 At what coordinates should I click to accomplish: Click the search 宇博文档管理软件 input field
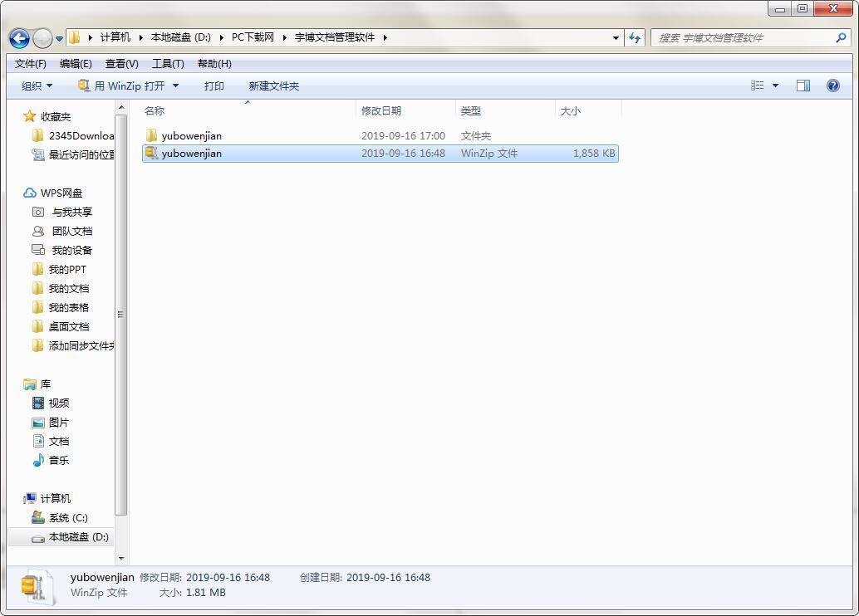coord(743,38)
